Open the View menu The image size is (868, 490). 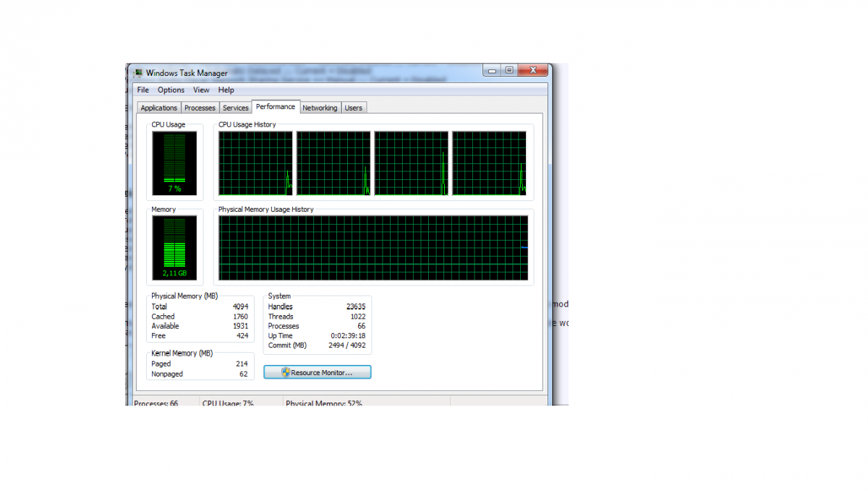pos(201,90)
